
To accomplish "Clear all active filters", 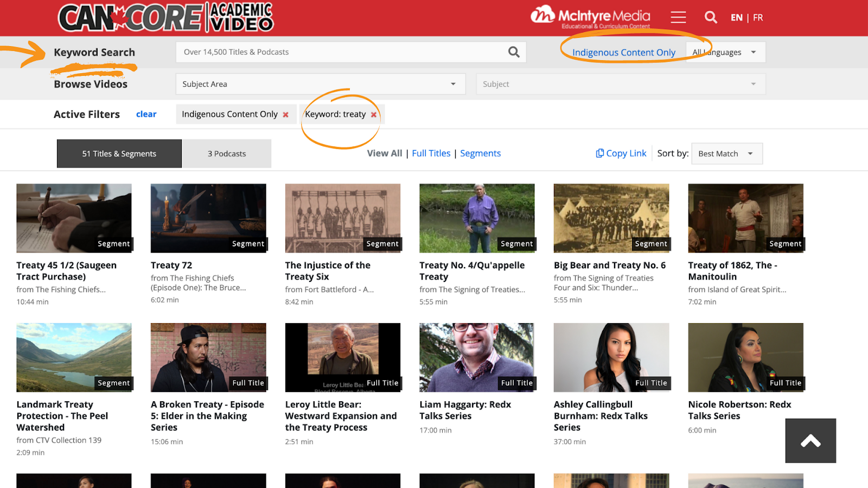I will pos(146,114).
